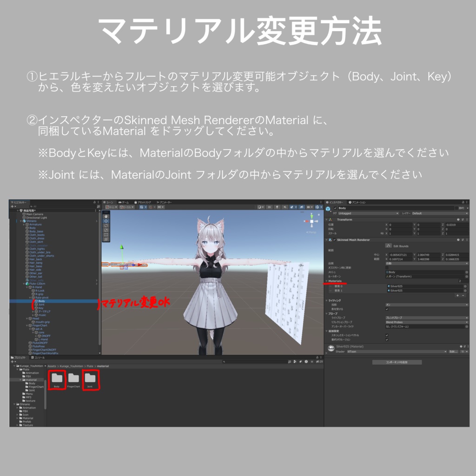Uncheck the 影を受ける receive shadows checkbox

(x=387, y=309)
